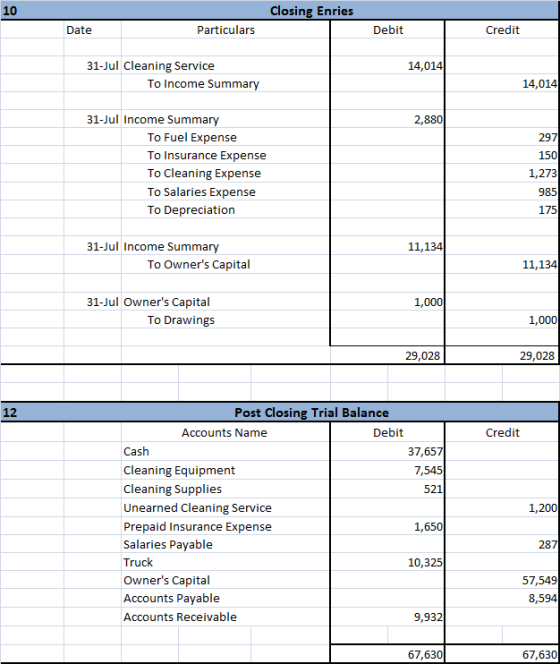The image size is (560, 664).
Task: Click the 287 salaries payable credit
Action: coord(548,545)
